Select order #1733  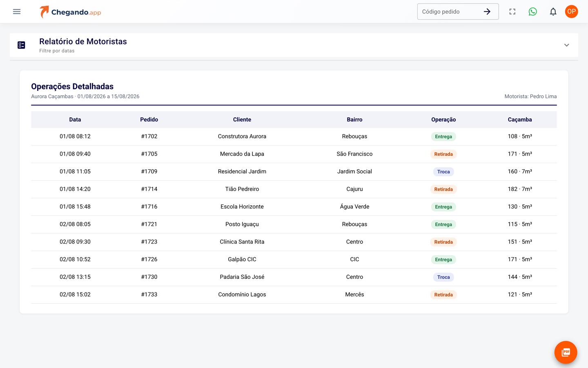(149, 294)
